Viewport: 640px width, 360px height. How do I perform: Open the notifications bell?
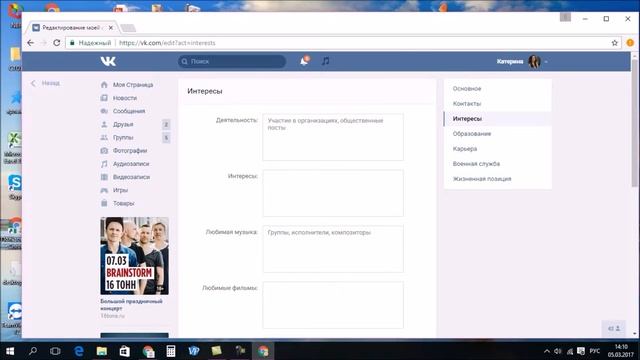[304, 61]
